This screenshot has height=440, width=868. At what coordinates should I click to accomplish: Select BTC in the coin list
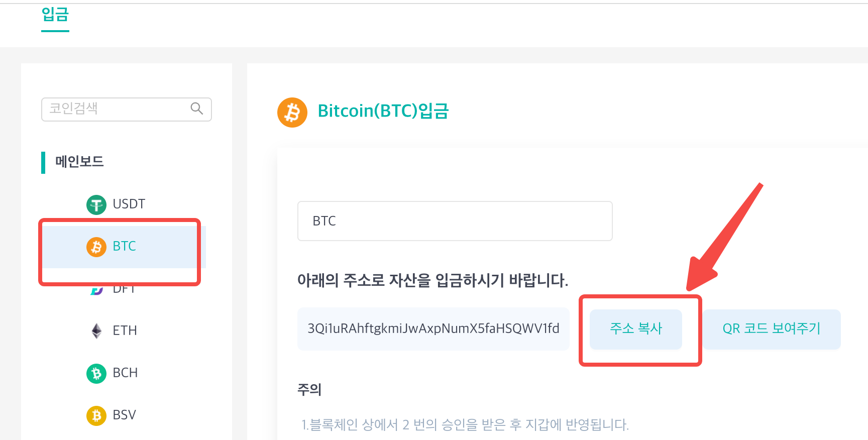pos(124,247)
